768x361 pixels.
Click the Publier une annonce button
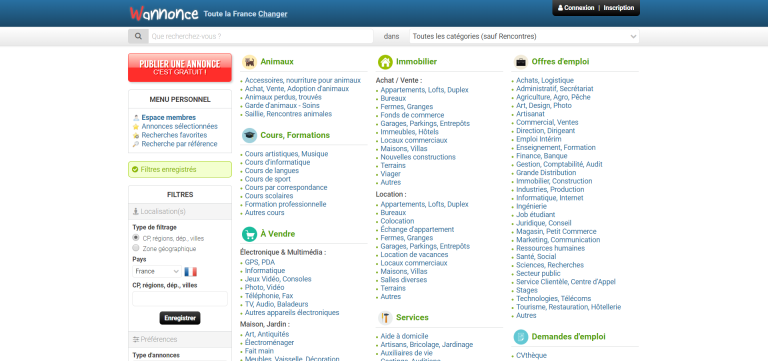180,68
